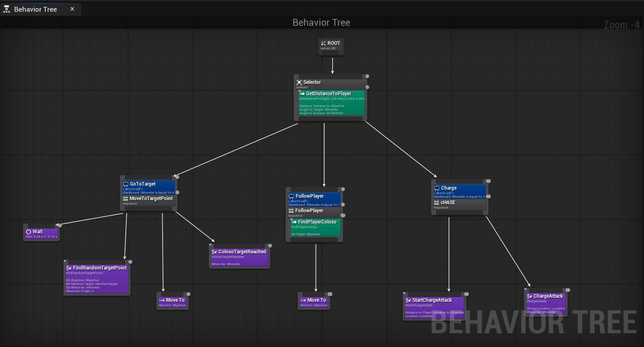
Task: Click 'Where Go if Fails: 0' text
Action: (80, 291)
